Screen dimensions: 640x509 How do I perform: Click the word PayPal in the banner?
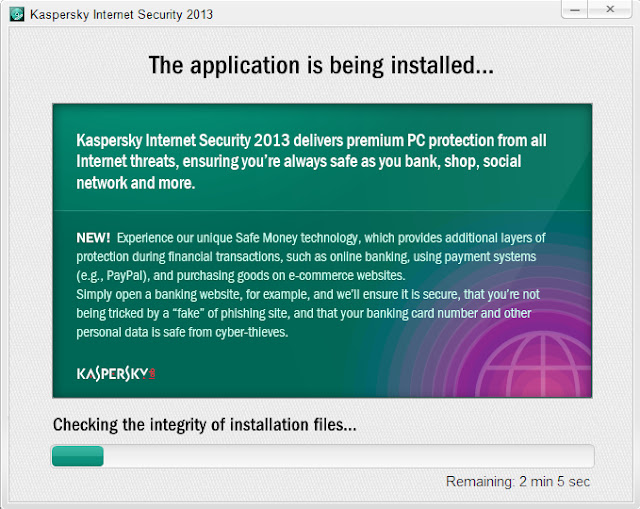[124, 276]
